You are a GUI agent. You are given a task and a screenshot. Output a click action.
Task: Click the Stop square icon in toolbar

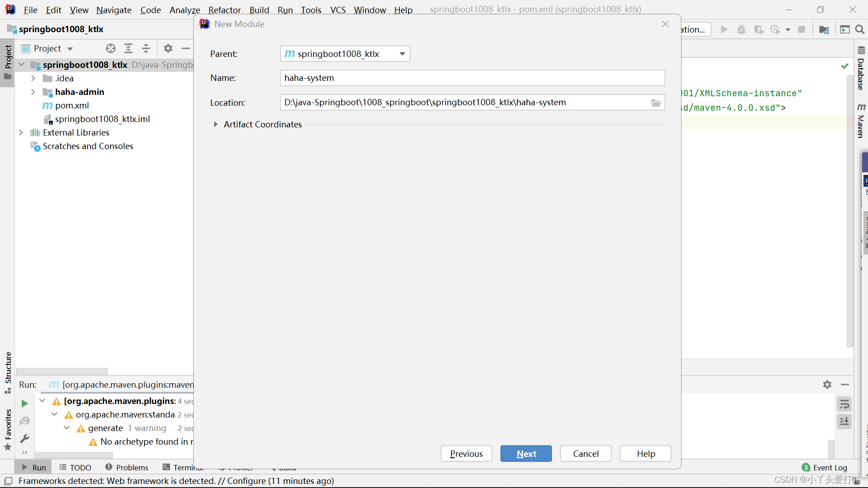802,29
